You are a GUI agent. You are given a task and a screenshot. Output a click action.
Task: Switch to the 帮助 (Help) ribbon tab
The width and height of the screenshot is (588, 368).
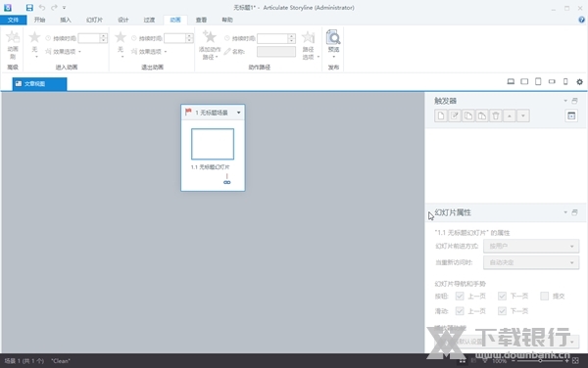227,20
